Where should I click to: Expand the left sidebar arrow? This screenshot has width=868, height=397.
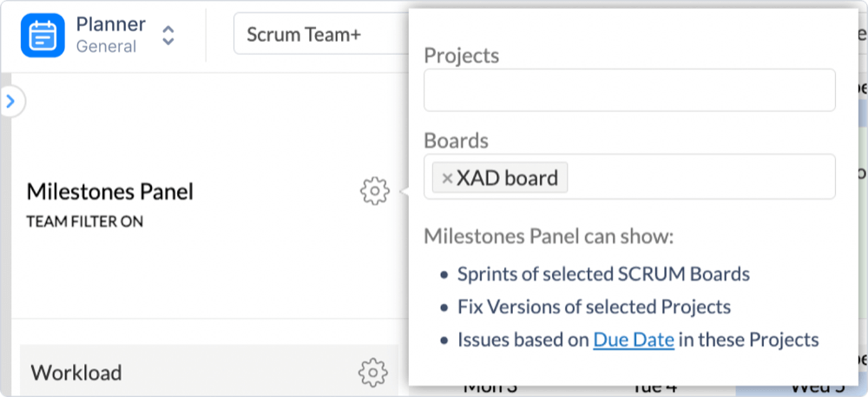click(x=10, y=102)
